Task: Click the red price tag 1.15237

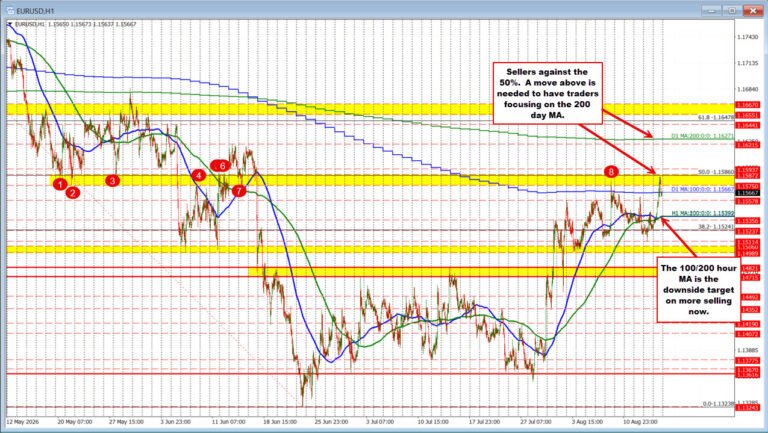Action: click(x=750, y=231)
